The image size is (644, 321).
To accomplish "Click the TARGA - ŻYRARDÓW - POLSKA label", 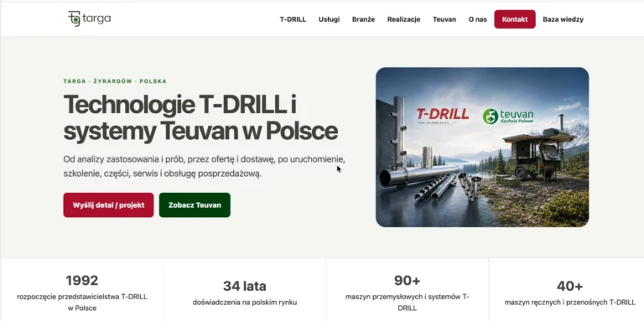I will [x=115, y=81].
